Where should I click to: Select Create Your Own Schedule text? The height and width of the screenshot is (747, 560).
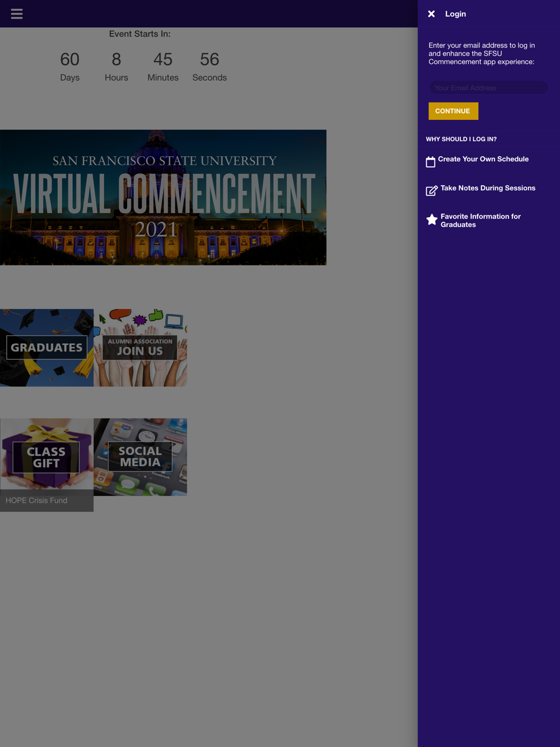click(x=483, y=159)
